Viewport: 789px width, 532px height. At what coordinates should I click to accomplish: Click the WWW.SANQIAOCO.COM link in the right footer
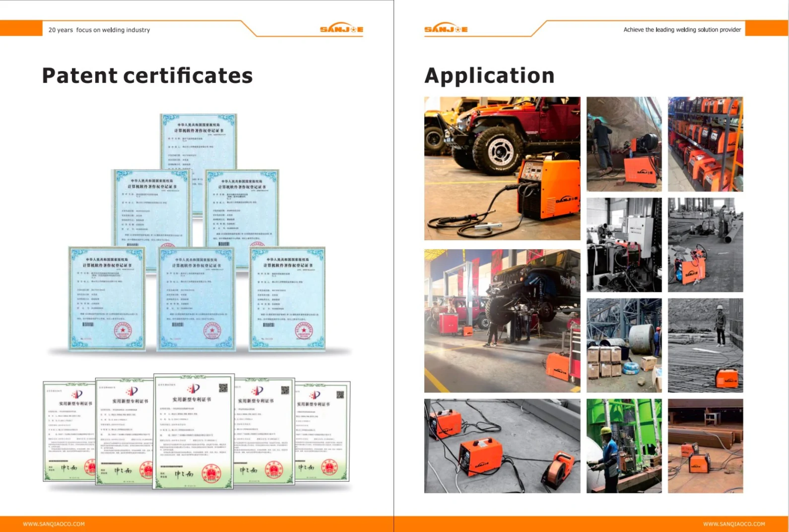(733, 524)
